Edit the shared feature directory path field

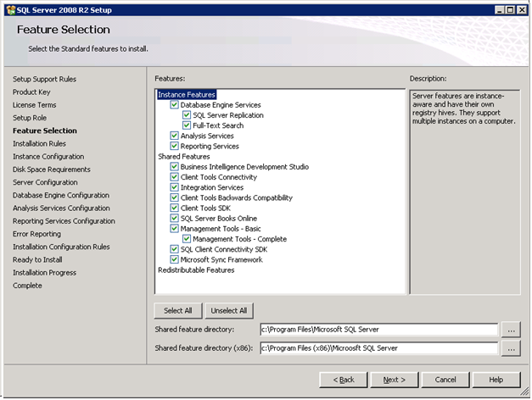click(x=379, y=330)
